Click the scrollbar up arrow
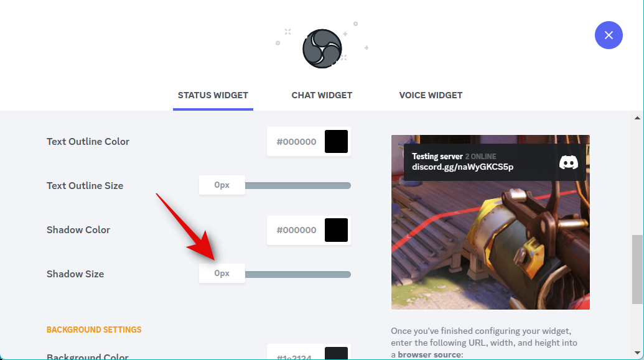 [637, 118]
